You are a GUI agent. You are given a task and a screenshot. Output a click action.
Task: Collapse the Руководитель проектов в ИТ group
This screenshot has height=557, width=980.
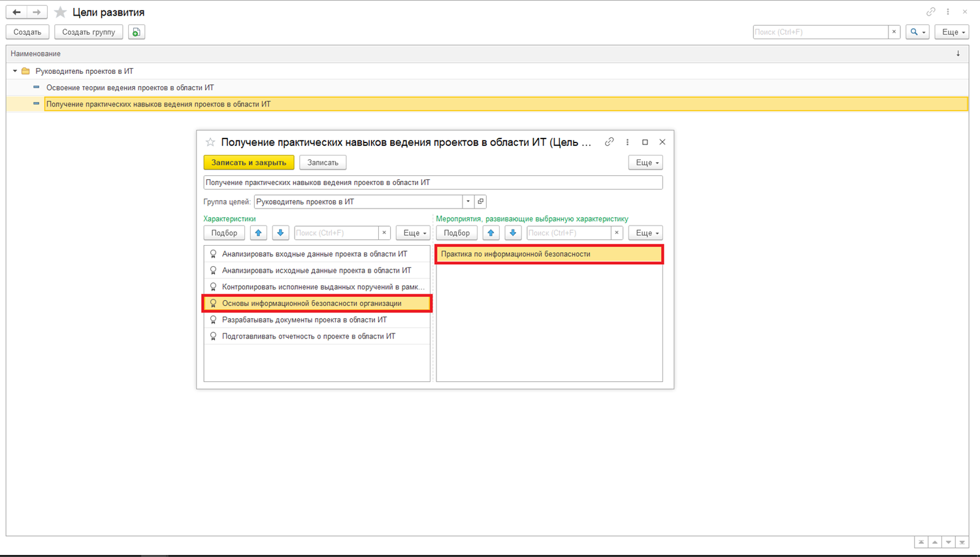point(15,71)
